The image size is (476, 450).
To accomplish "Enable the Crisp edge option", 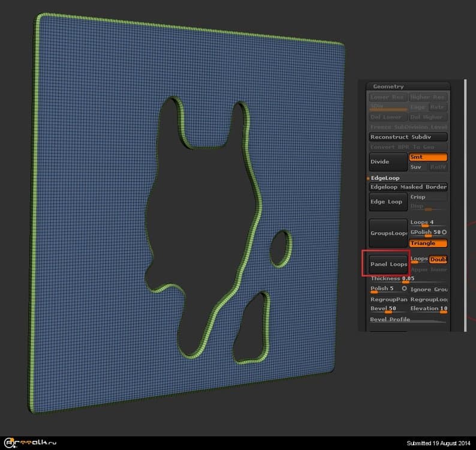I will pos(428,197).
